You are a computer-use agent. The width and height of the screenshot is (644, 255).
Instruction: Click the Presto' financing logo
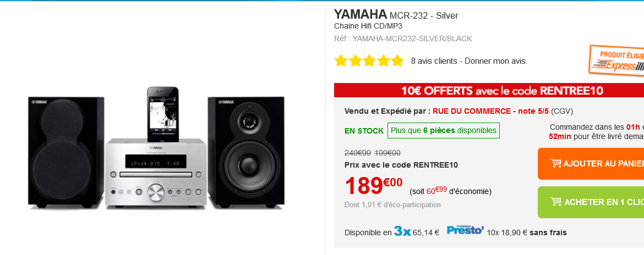click(x=465, y=230)
